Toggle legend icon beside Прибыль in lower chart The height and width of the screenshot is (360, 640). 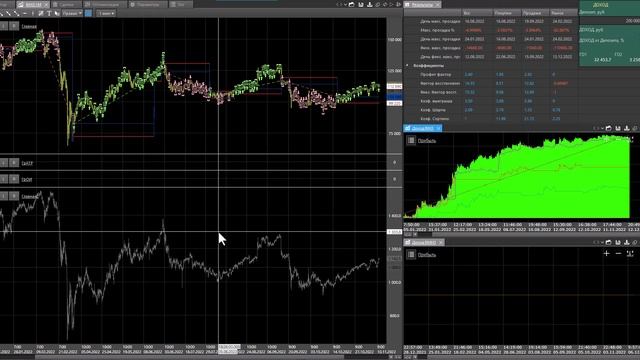(411, 255)
